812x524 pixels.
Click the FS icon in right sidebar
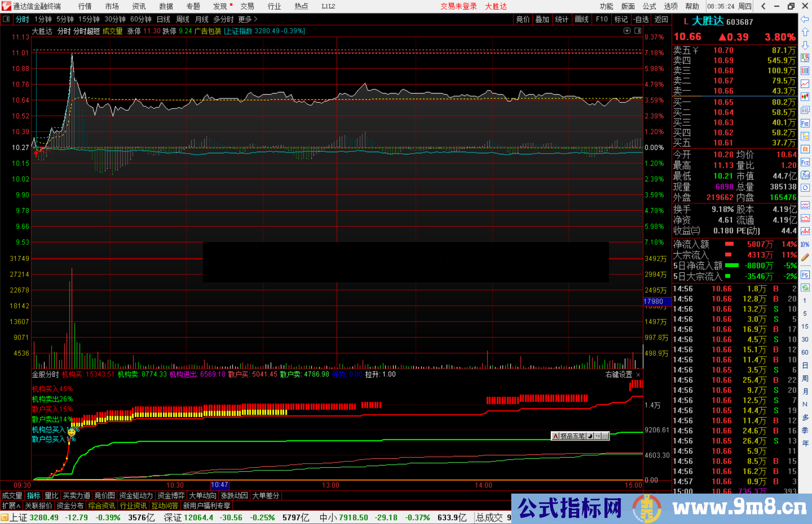pos(805,275)
